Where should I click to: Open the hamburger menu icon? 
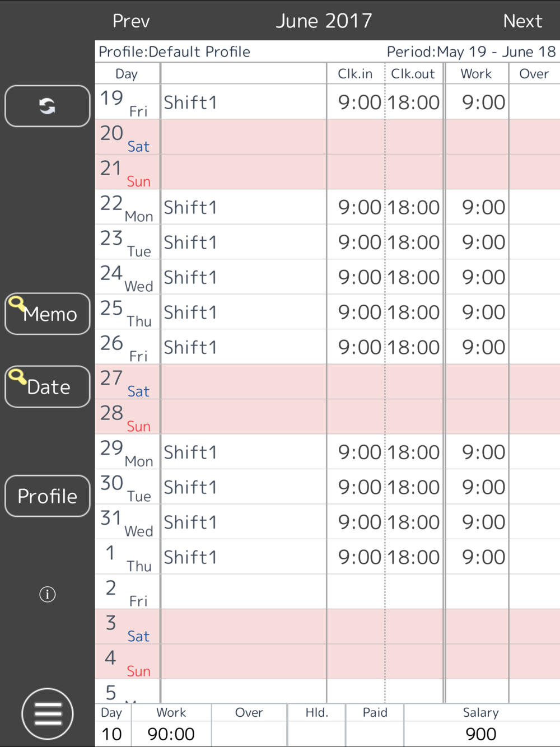(48, 713)
